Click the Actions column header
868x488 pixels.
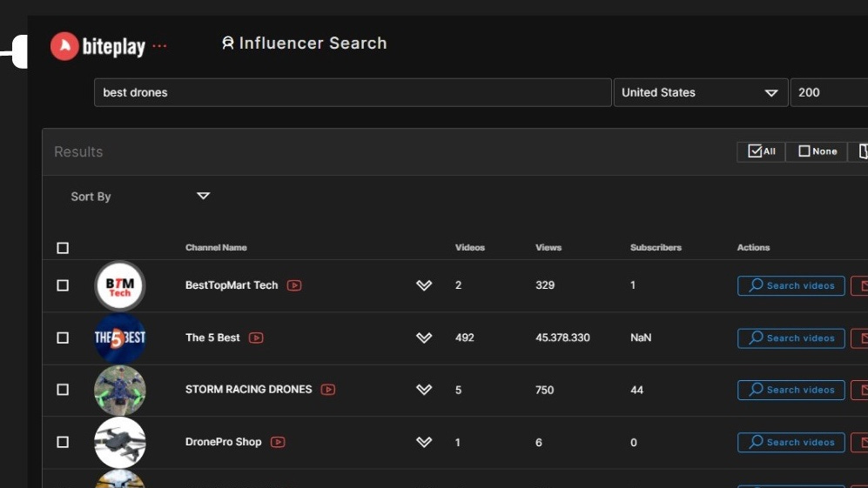(753, 247)
